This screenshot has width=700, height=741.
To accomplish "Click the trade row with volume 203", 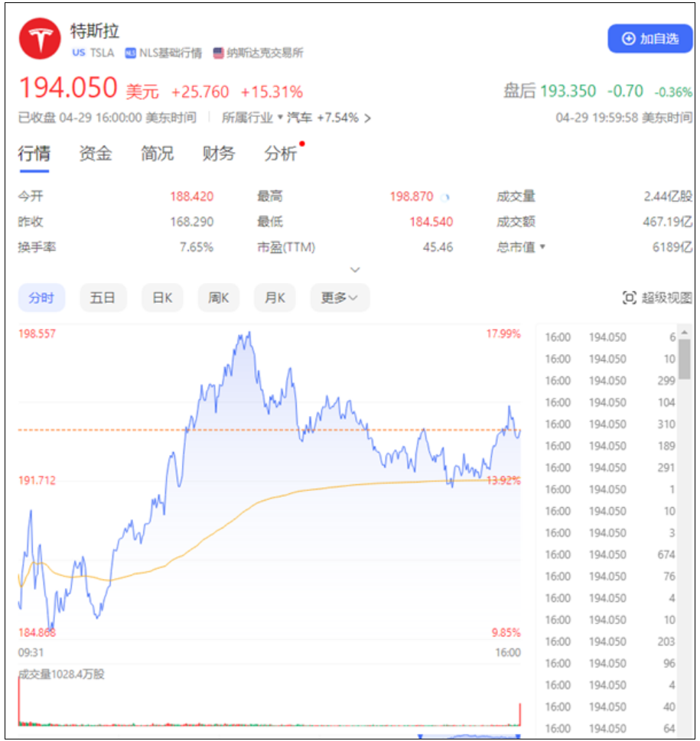I will click(x=610, y=642).
